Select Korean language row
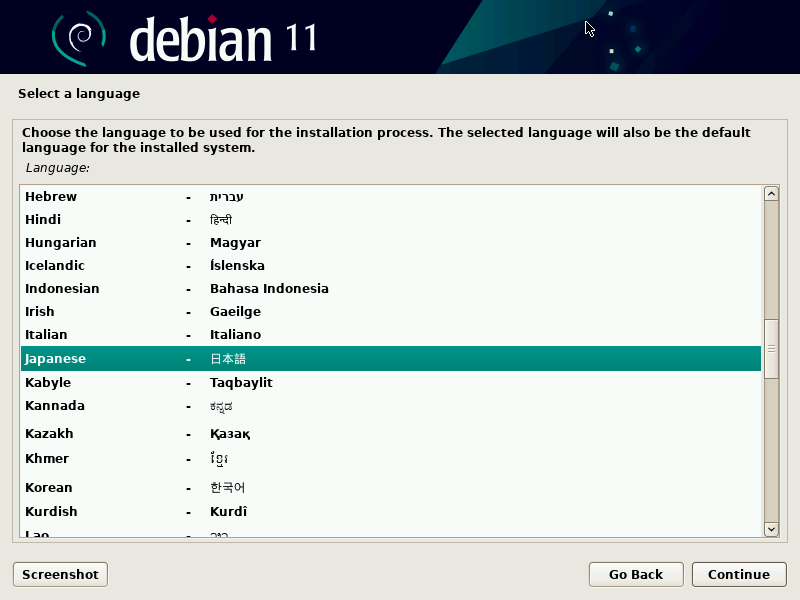This screenshot has width=800, height=600. (391, 488)
